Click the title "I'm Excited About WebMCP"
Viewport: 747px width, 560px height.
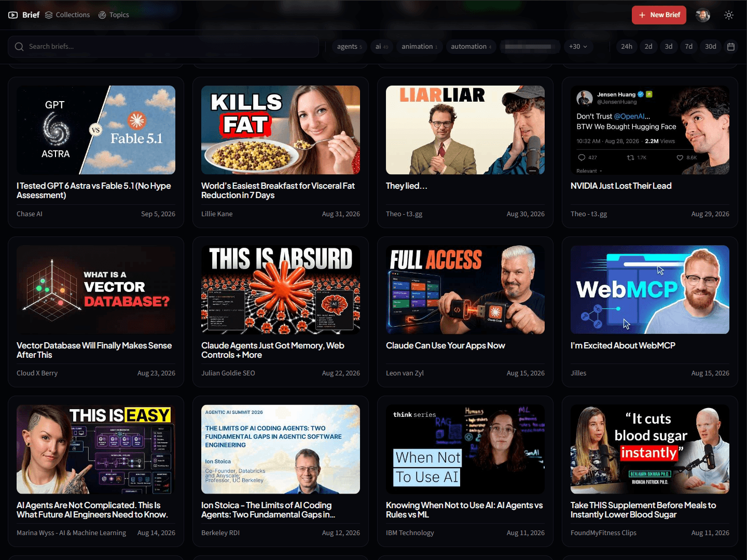coord(623,345)
